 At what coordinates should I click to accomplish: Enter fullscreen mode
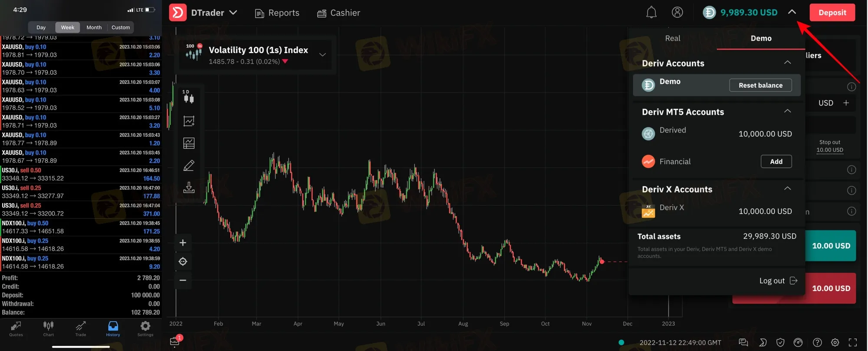pos(853,343)
